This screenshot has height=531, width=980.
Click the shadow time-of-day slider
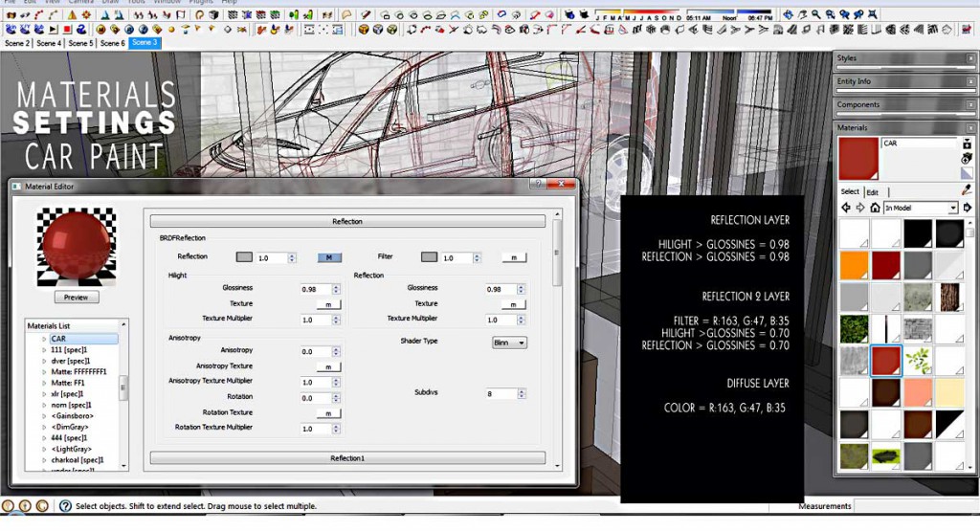pos(729,14)
